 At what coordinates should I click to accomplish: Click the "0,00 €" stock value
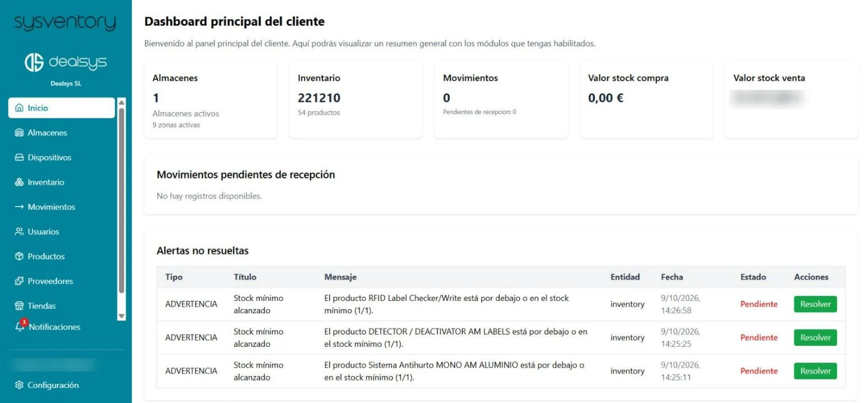pyautogui.click(x=606, y=98)
